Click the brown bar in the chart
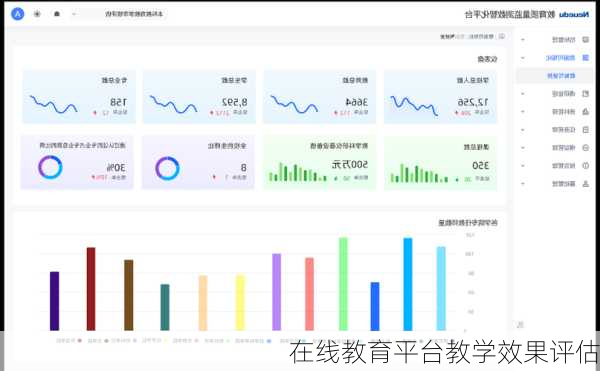The image size is (600, 371). [129, 295]
